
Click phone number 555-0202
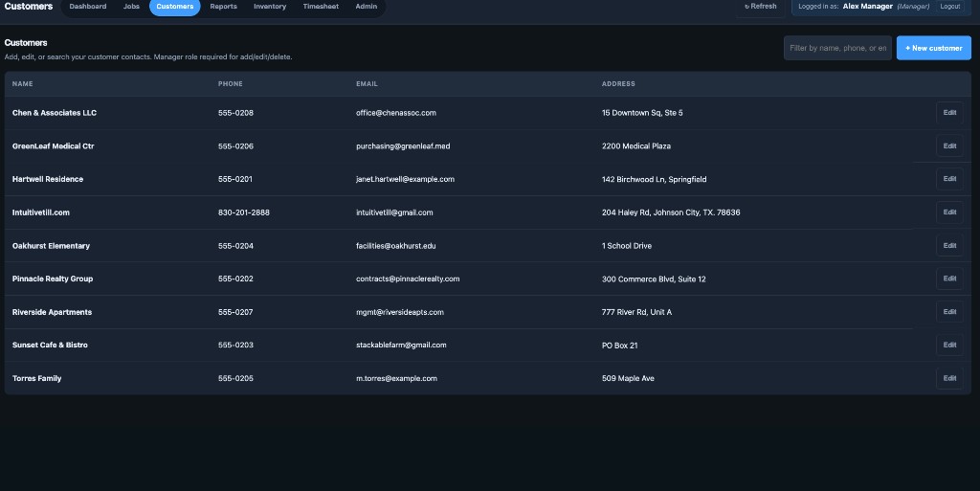(x=235, y=279)
